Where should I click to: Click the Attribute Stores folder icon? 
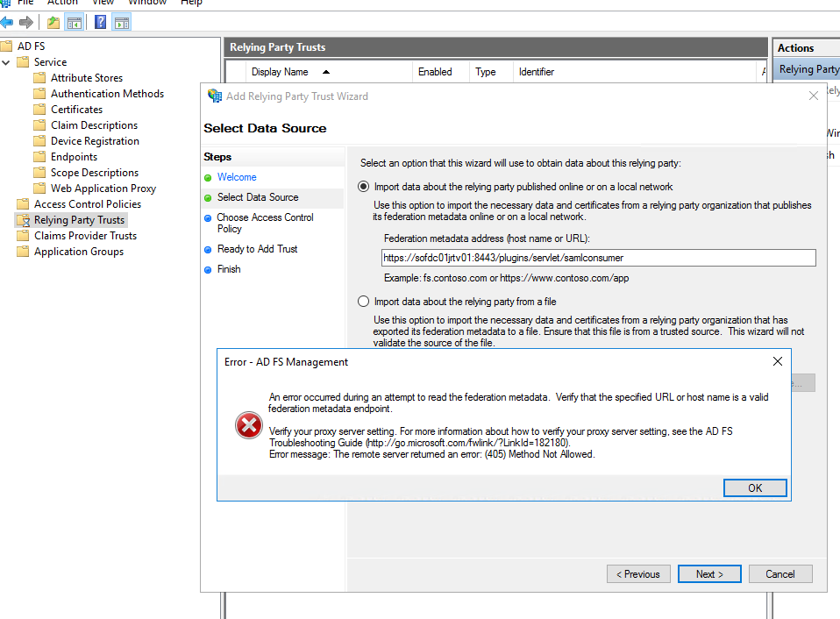pyautogui.click(x=39, y=78)
